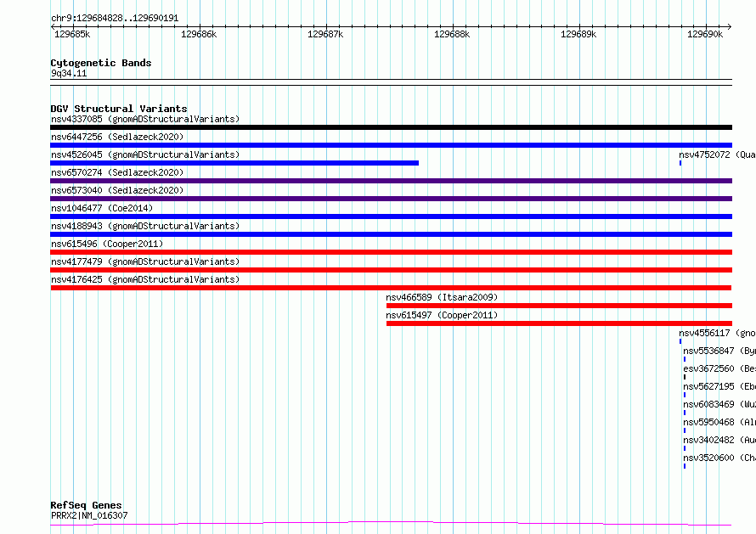Select the nsv6447256 (Sedlazeck2020) label

point(117,137)
